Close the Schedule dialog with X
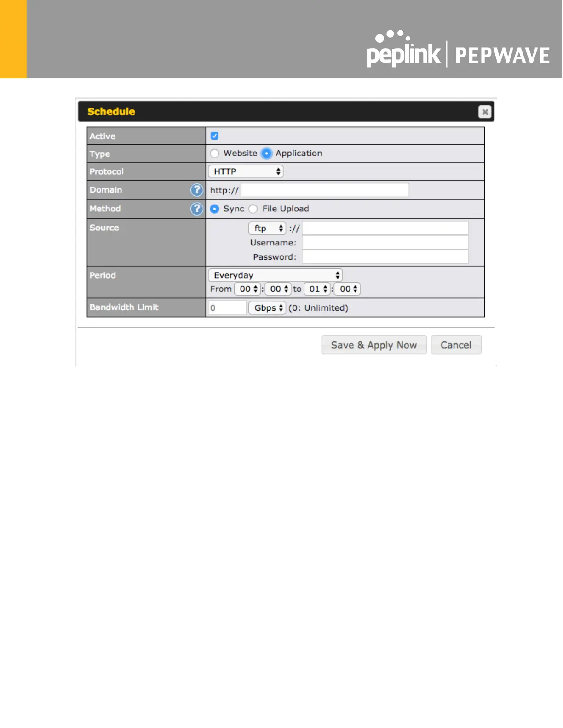The height and width of the screenshot is (728, 563). coord(484,112)
